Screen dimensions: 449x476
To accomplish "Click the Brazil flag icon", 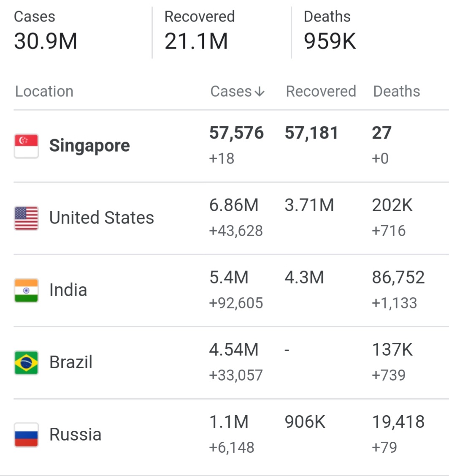I will [x=27, y=363].
